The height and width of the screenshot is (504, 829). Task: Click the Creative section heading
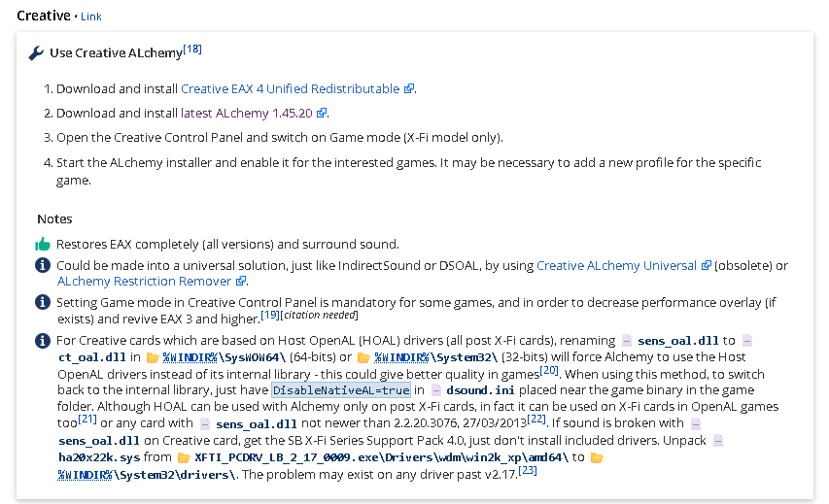coord(44,16)
